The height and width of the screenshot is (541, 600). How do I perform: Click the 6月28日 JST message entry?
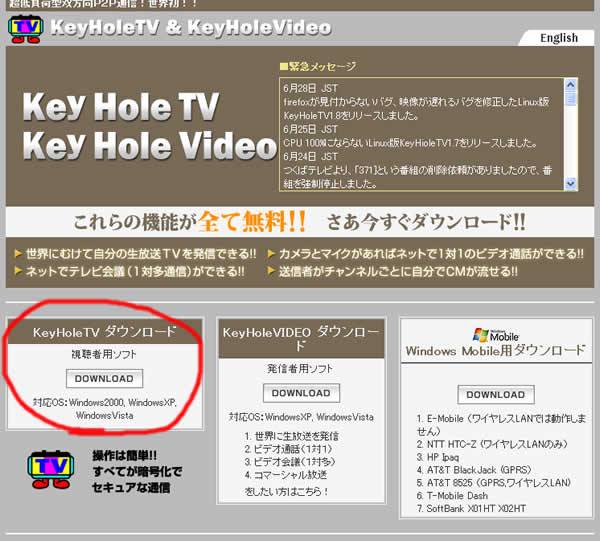click(x=310, y=88)
